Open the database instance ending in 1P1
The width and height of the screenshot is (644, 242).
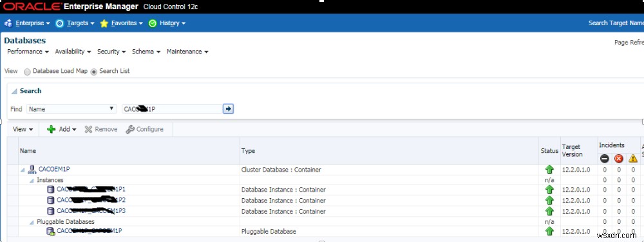pyautogui.click(x=91, y=189)
